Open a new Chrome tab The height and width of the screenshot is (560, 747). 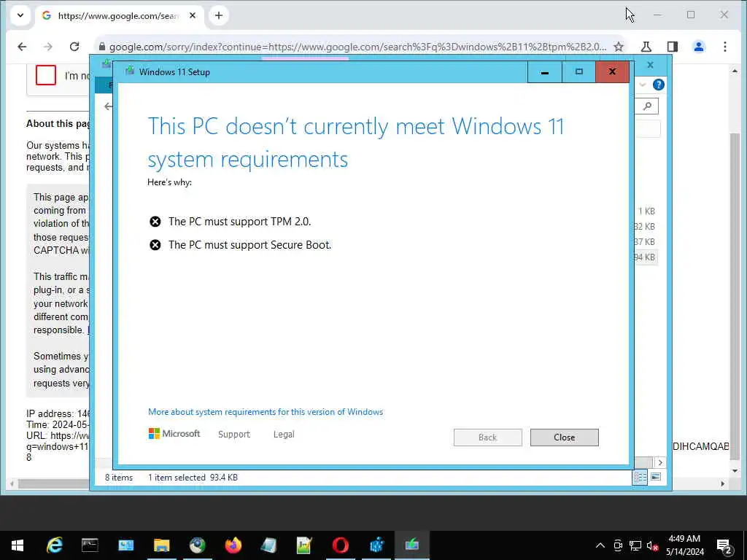(x=219, y=16)
